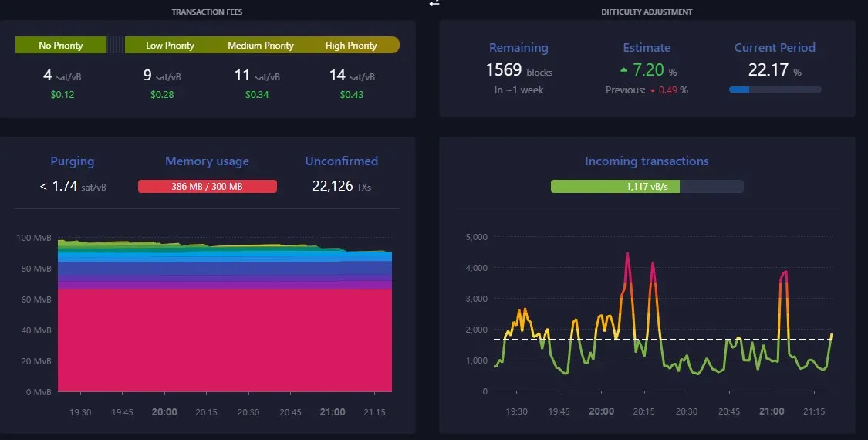The image size is (868, 440).
Task: Click the red 386 MB / 300 MB memory bar
Action: tap(207, 186)
